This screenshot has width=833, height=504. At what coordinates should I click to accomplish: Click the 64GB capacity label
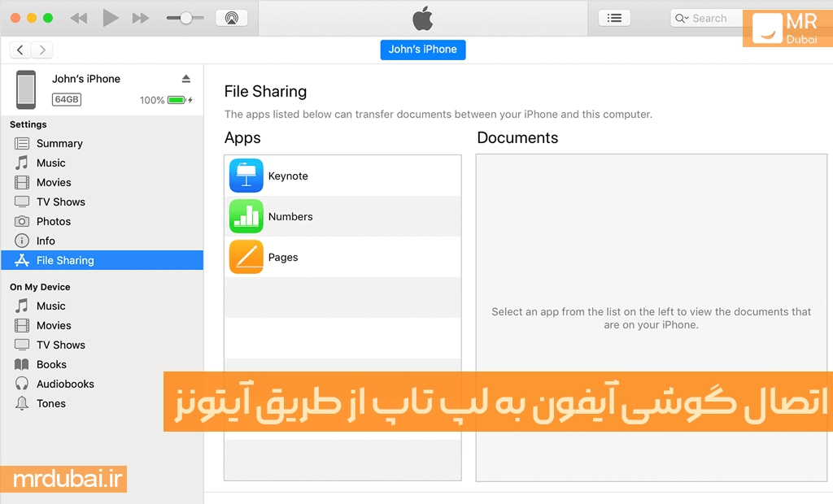click(67, 99)
